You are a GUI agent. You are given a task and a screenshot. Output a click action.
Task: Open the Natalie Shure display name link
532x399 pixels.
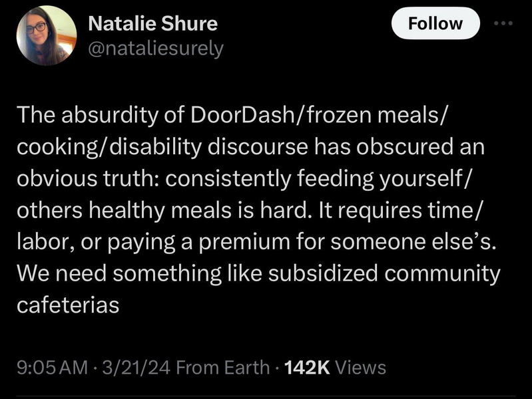pyautogui.click(x=152, y=23)
